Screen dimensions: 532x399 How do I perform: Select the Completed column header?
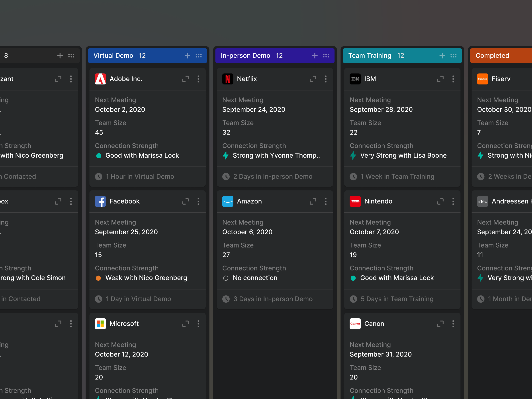[501, 56]
